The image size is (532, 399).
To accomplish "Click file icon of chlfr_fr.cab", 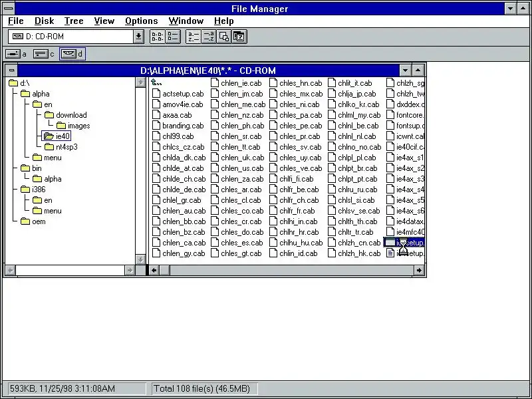I will click(273, 211).
